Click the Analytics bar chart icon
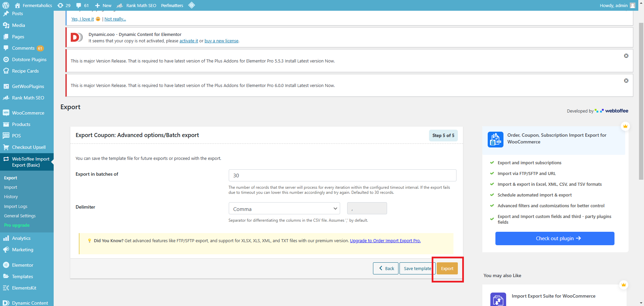Image resolution: width=644 pixels, height=306 pixels. pos(6,238)
